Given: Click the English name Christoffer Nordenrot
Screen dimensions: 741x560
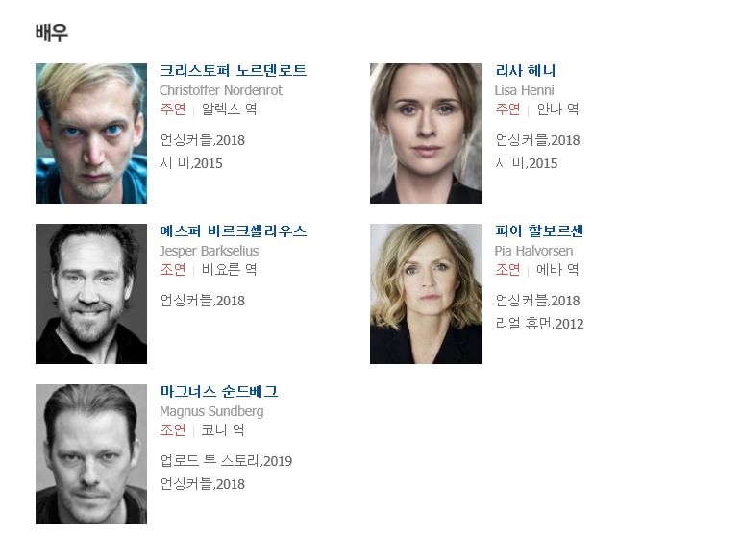Looking at the screenshot, I should tap(221, 90).
